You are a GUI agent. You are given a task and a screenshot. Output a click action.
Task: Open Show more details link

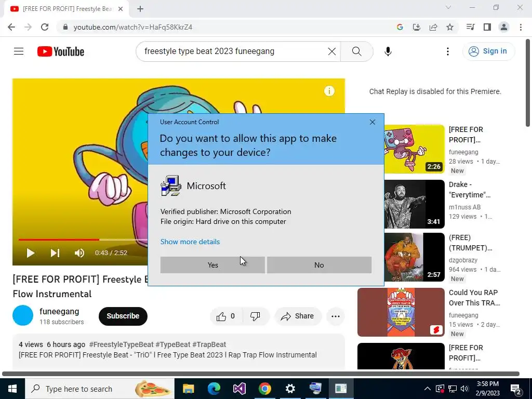coord(190,242)
